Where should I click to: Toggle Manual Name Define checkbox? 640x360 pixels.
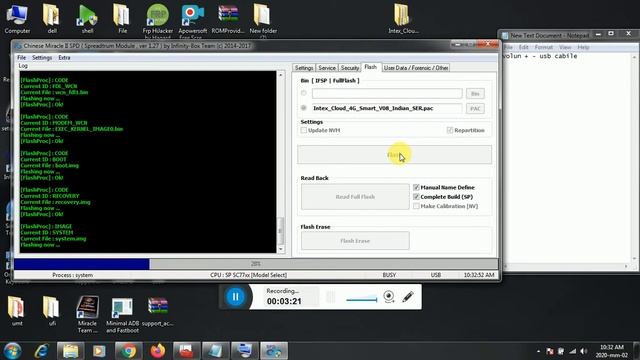point(416,187)
